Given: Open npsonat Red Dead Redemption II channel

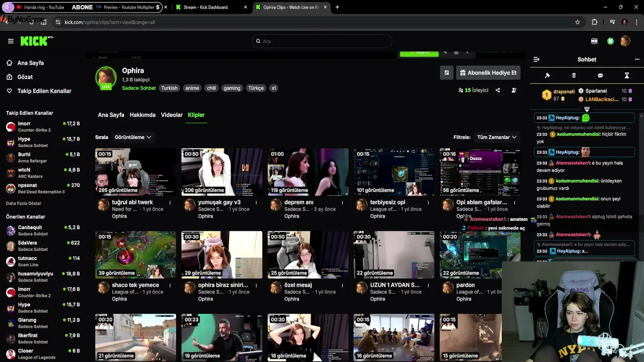Looking at the screenshot, I should [x=43, y=189].
